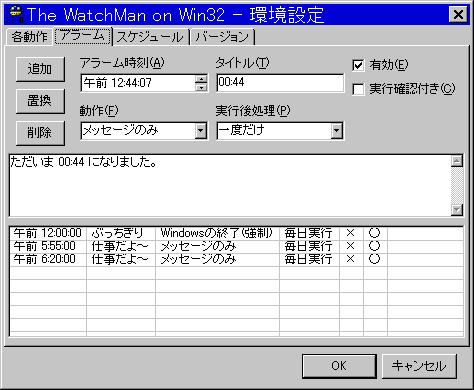Click 仕事だよ〜 in the 6:20:00 row
Viewport: 474px width, 390px height.
(119, 259)
